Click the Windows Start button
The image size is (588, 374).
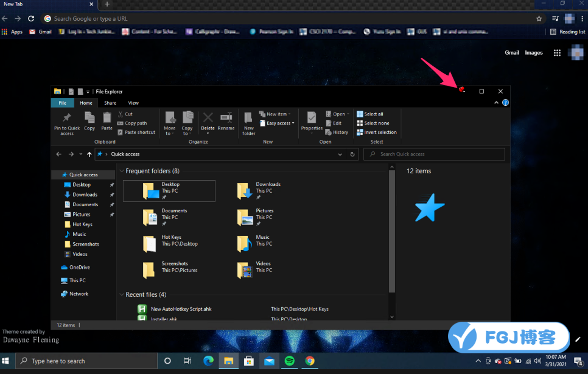(x=5, y=361)
